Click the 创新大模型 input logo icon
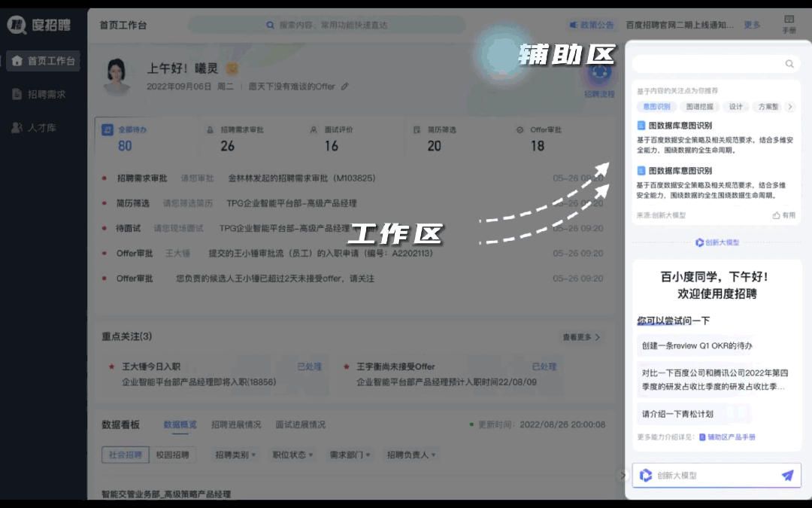The height and width of the screenshot is (508, 812). pyautogui.click(x=646, y=476)
